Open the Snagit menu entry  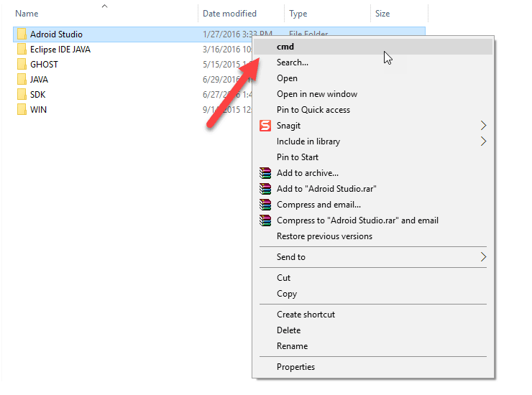pos(373,126)
